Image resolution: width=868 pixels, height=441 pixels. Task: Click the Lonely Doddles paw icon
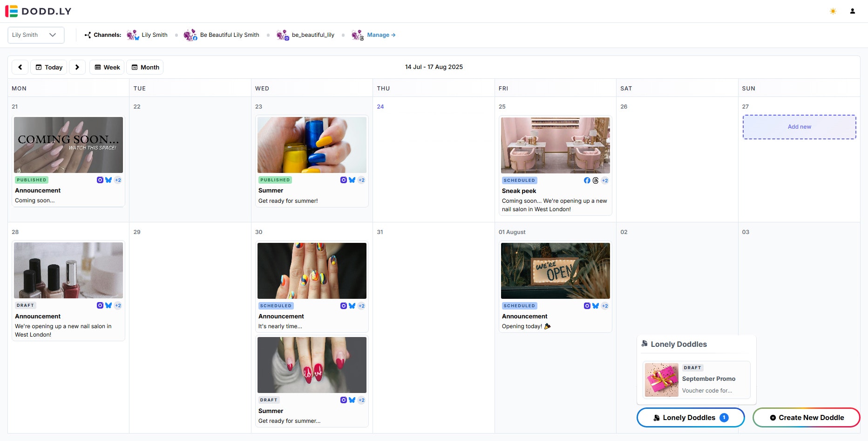[644, 344]
